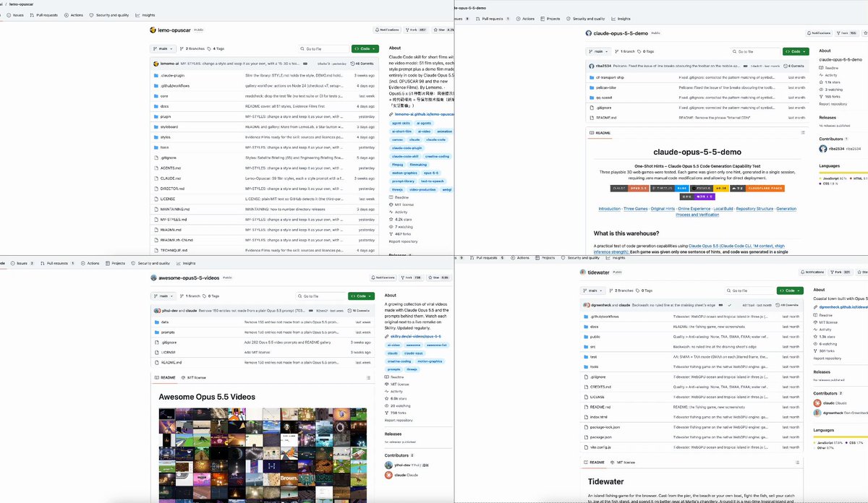The height and width of the screenshot is (503, 868).
Task: Open Security and quality tab in awesome-opus5-5-videos
Action: pyautogui.click(x=150, y=263)
